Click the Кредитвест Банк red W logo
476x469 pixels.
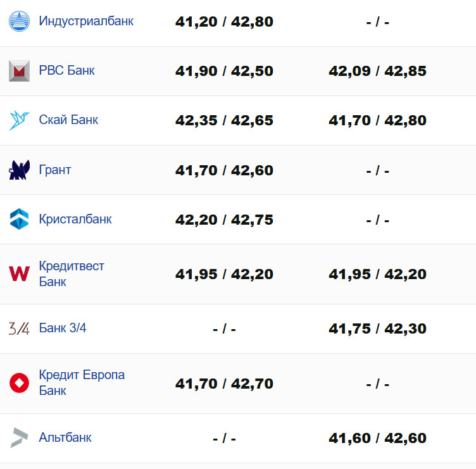(19, 273)
